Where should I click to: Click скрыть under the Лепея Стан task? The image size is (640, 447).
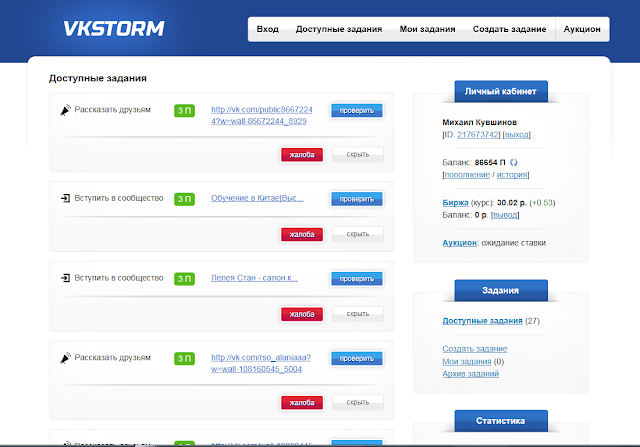(x=358, y=314)
